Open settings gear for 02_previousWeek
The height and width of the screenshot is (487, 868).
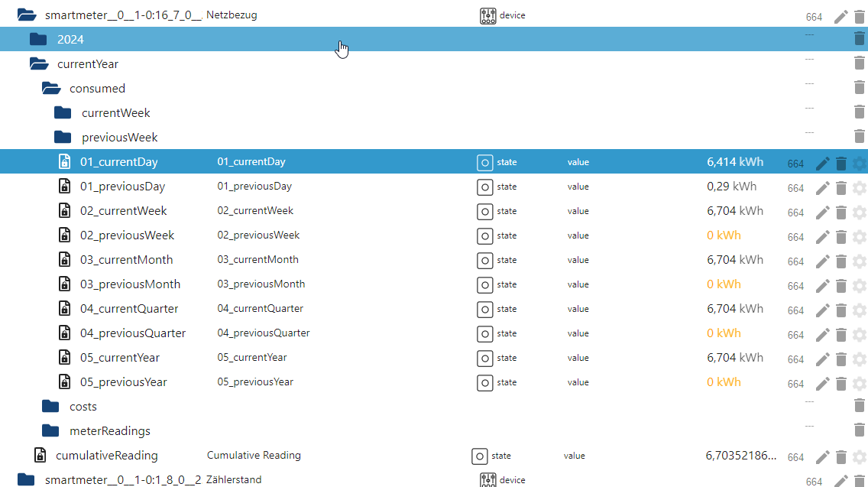tap(859, 236)
